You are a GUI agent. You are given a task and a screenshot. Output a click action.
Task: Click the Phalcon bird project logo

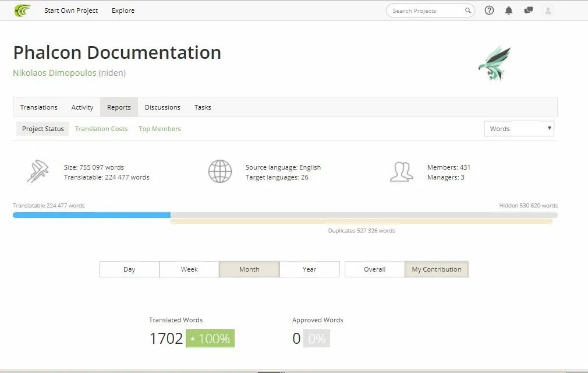[x=495, y=63]
